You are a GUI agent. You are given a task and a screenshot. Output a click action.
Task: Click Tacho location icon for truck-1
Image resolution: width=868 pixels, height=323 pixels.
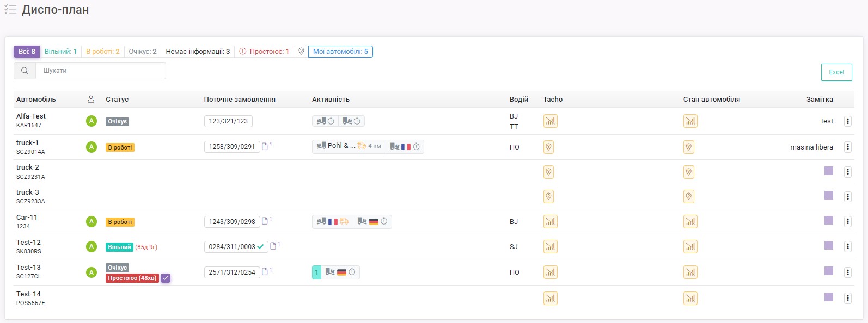(548, 147)
